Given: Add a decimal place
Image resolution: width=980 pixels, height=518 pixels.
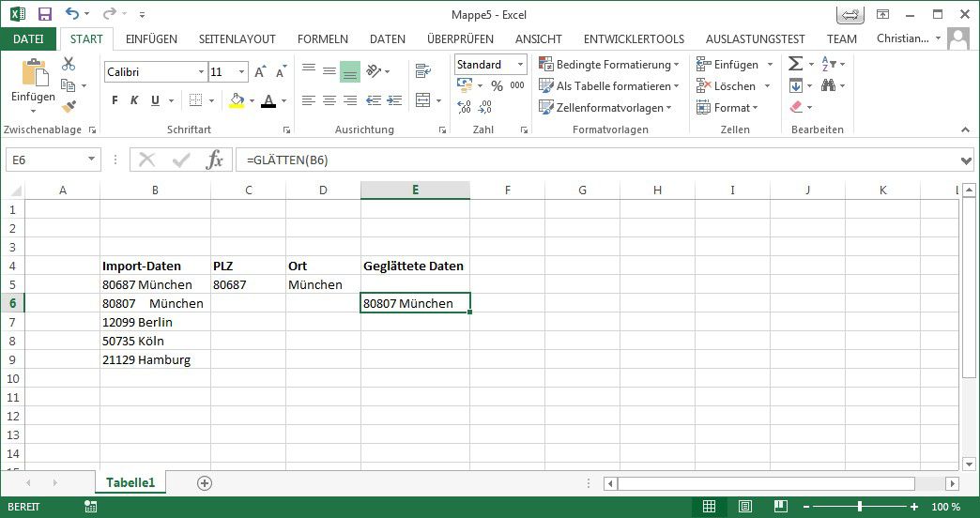Looking at the screenshot, I should click(x=465, y=107).
